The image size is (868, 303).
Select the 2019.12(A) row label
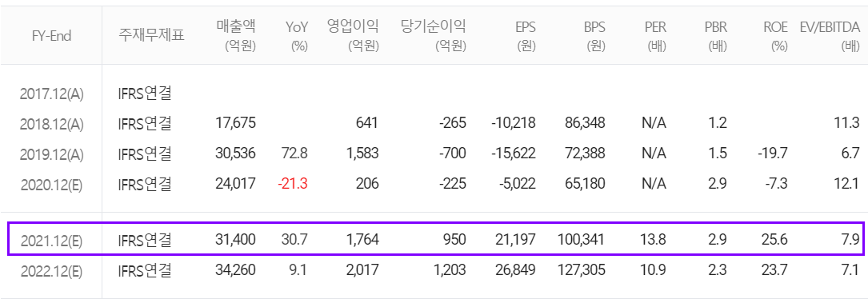pos(51,154)
